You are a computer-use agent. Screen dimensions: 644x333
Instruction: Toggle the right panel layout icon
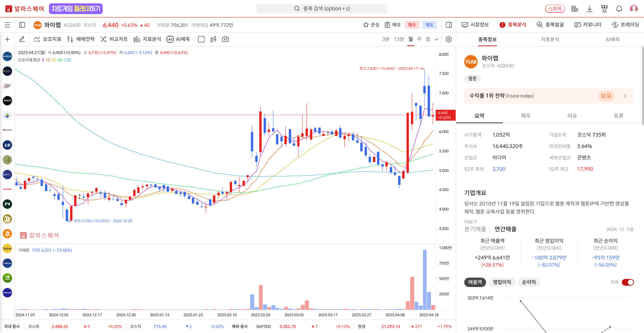[x=449, y=25]
